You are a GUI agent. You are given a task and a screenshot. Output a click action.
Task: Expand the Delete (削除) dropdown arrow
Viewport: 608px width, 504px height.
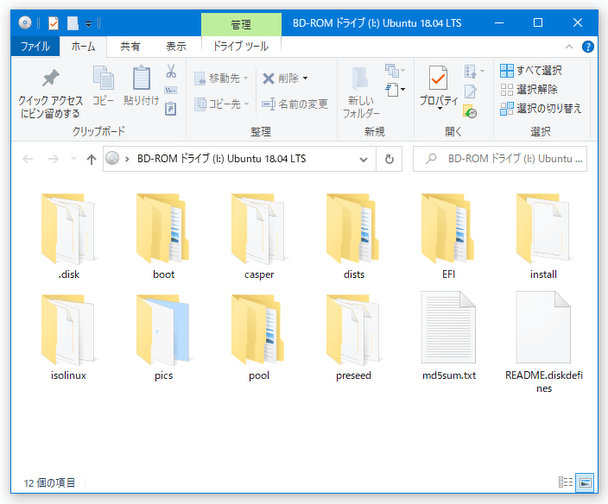click(306, 78)
